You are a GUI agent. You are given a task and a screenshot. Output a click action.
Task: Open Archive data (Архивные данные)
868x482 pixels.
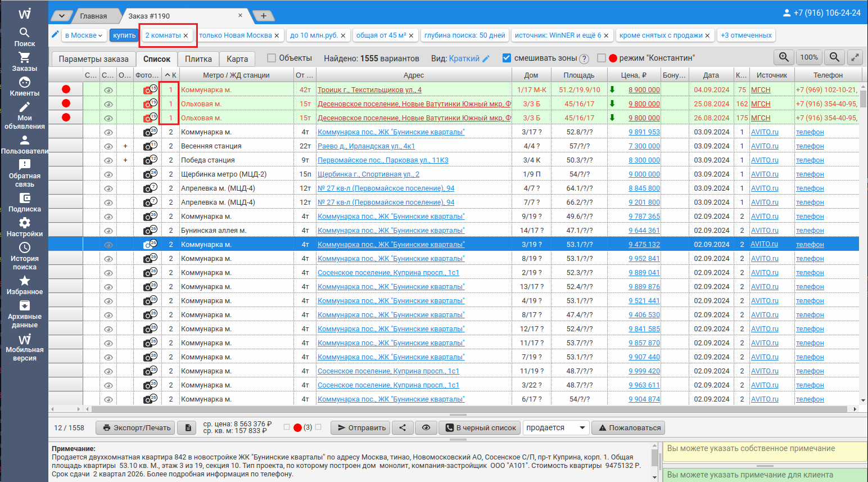pos(24,314)
